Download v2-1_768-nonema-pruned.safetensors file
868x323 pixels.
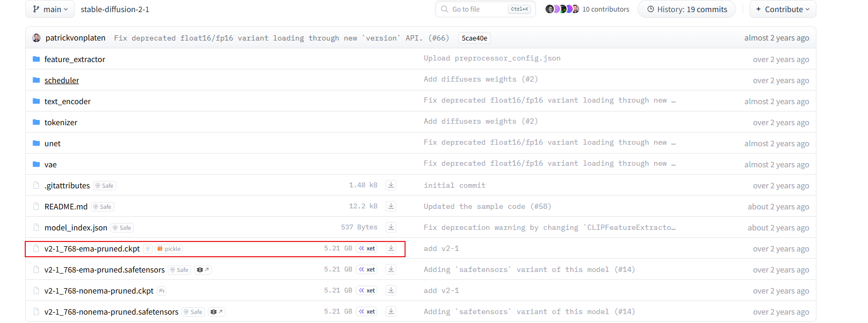click(391, 311)
